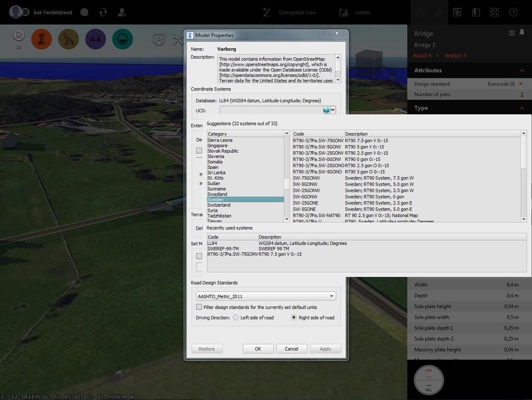Select Singapore in the Category list
Screen dimensions: 532x400
point(245,145)
